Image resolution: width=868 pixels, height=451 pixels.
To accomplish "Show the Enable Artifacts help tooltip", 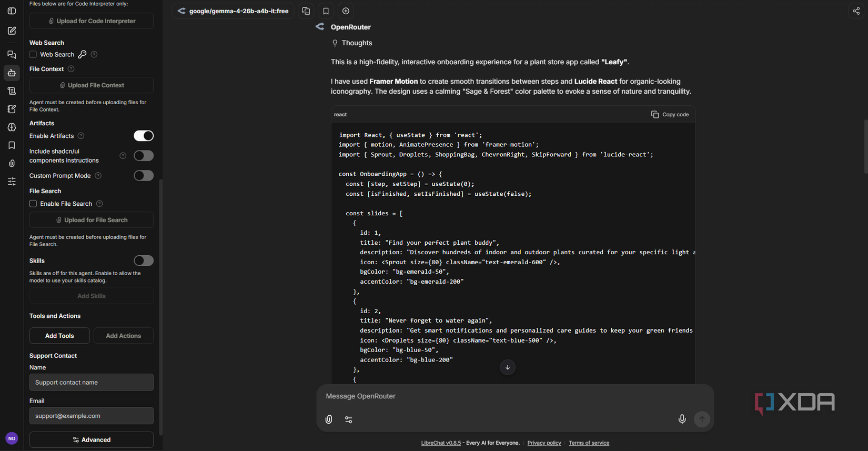I will (81, 136).
